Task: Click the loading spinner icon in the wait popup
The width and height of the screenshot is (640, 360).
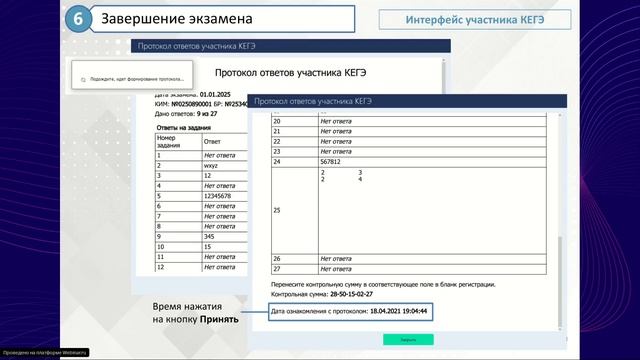Action: point(83,80)
